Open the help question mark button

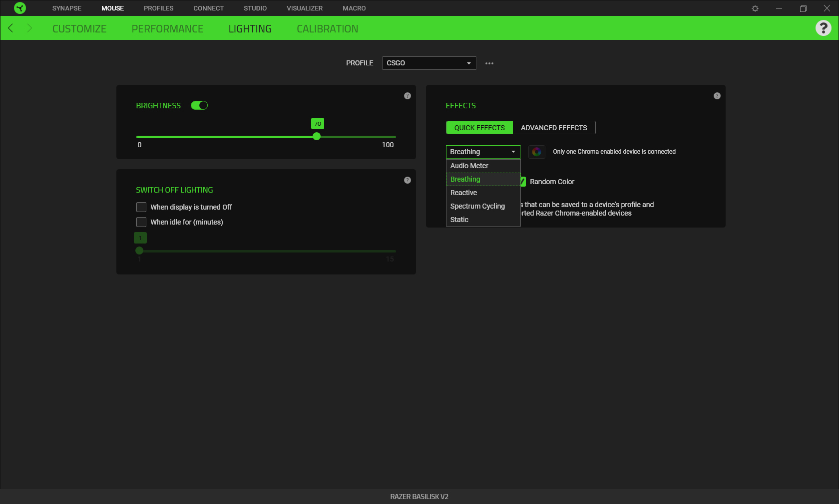[824, 28]
